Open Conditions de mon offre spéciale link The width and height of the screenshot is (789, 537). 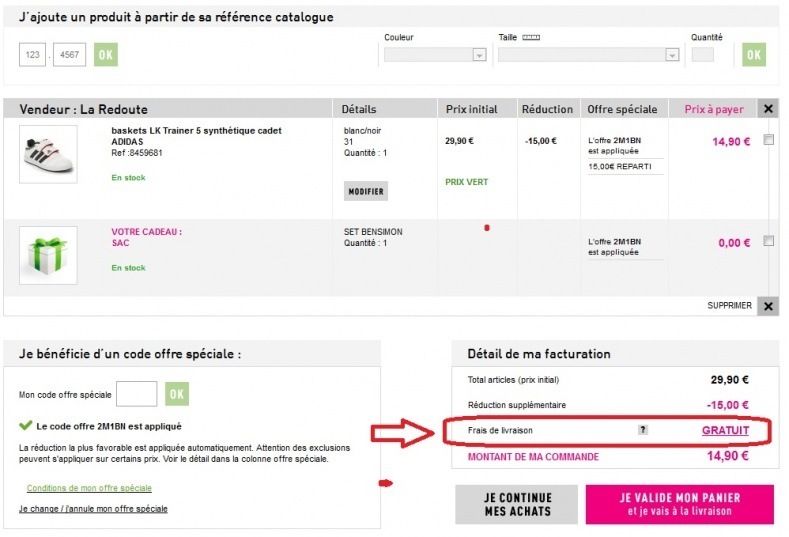(89, 488)
